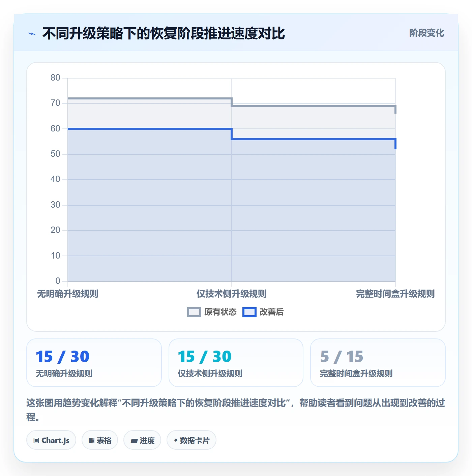Click x-axis label 完整时间盒升级规则
The width and height of the screenshot is (472, 476).
point(395,294)
